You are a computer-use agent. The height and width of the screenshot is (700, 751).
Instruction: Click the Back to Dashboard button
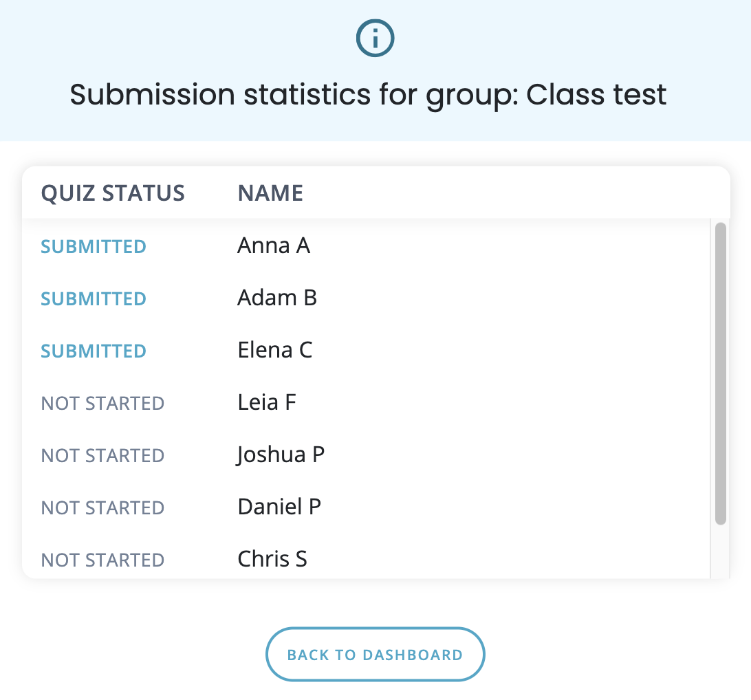(375, 655)
